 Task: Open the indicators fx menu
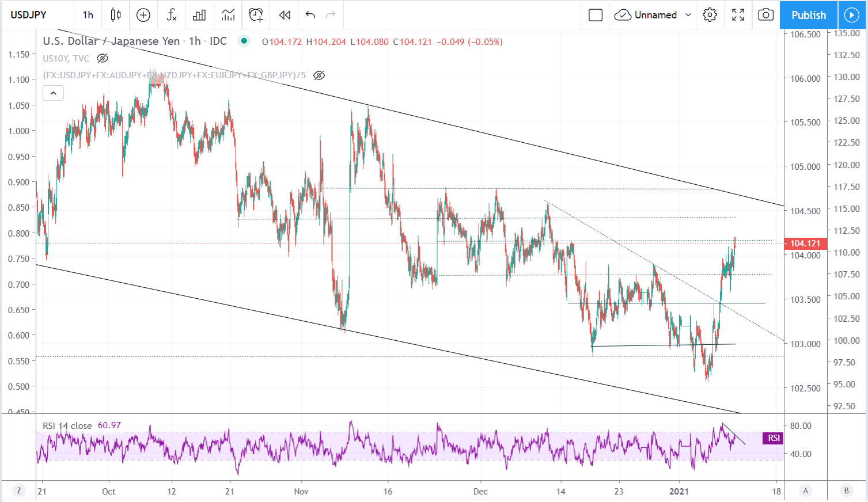point(172,15)
